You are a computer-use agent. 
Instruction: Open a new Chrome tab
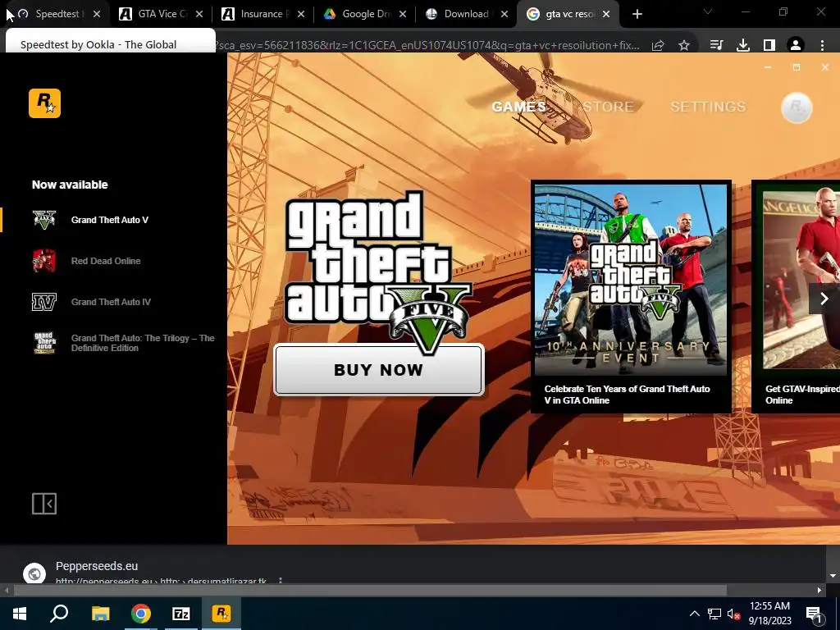coord(637,15)
